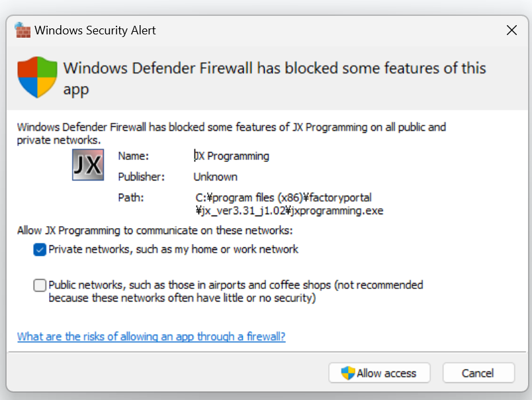Image resolution: width=532 pixels, height=400 pixels.
Task: Uncheck the Private networks checkbox
Action: (x=40, y=250)
